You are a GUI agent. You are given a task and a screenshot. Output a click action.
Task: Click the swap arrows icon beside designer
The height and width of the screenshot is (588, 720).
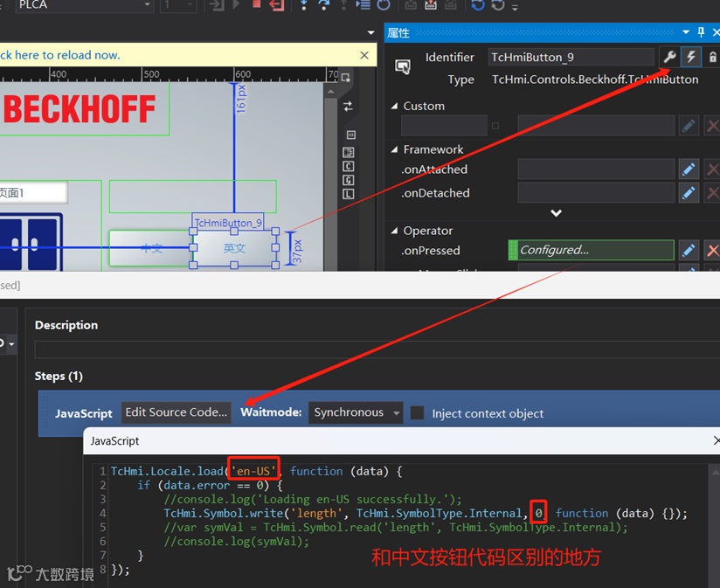point(348,107)
